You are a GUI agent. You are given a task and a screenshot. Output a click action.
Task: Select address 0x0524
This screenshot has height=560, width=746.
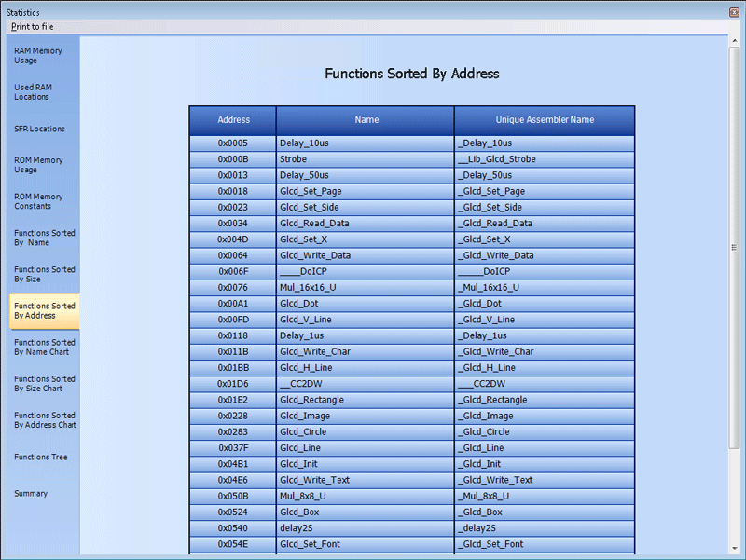232,512
